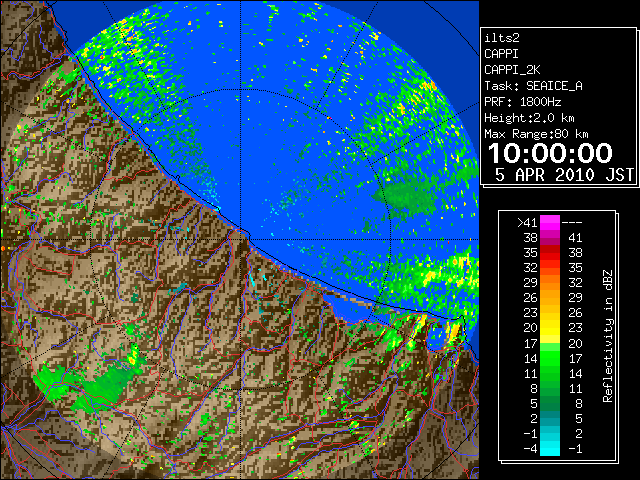The image size is (640, 480).
Task: Click the "Reflectivity in dBZ" legend title
Action: pos(607,336)
